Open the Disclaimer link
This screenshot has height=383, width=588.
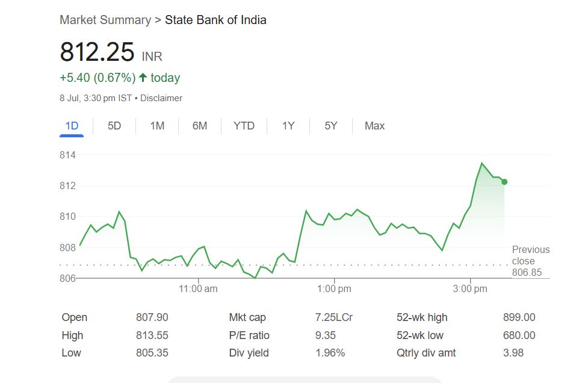[x=161, y=98]
